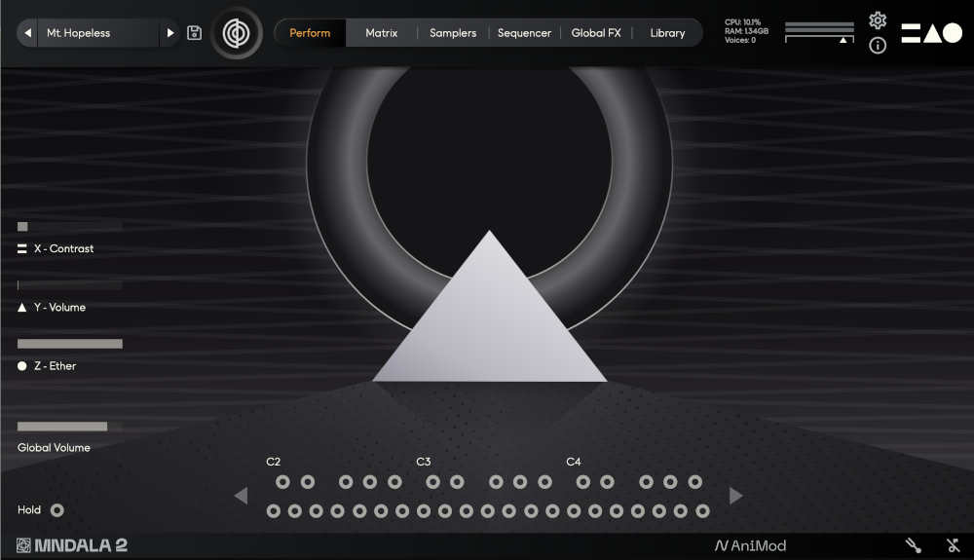
Task: Click the save preset floppy disk icon
Action: coord(194,33)
